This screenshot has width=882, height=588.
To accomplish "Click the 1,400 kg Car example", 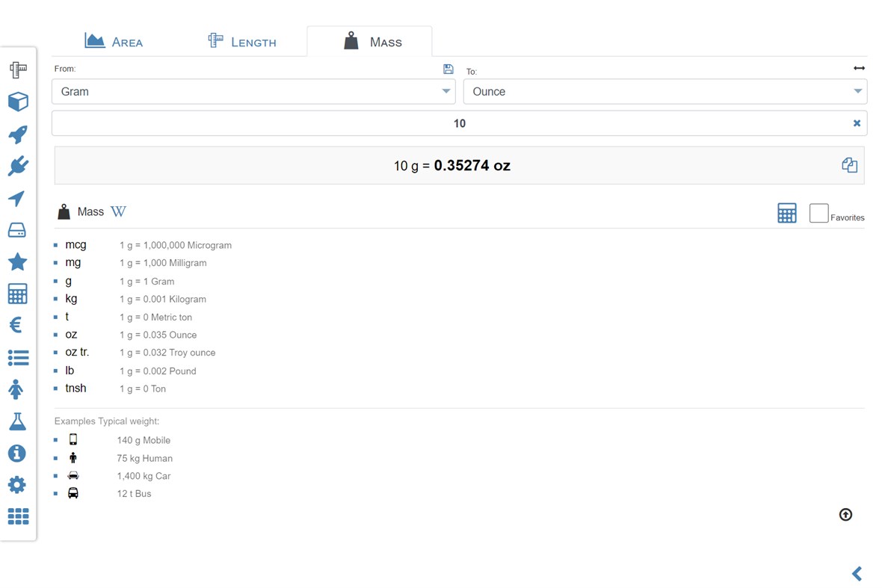I will click(144, 476).
